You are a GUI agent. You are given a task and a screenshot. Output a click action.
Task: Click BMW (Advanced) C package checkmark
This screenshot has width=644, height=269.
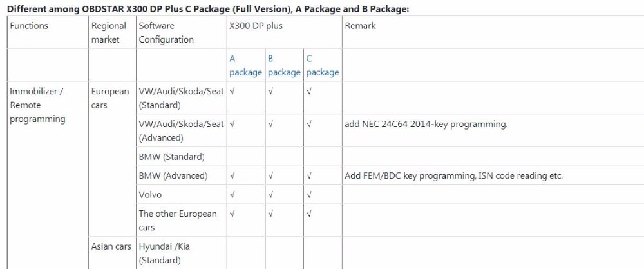pos(309,175)
